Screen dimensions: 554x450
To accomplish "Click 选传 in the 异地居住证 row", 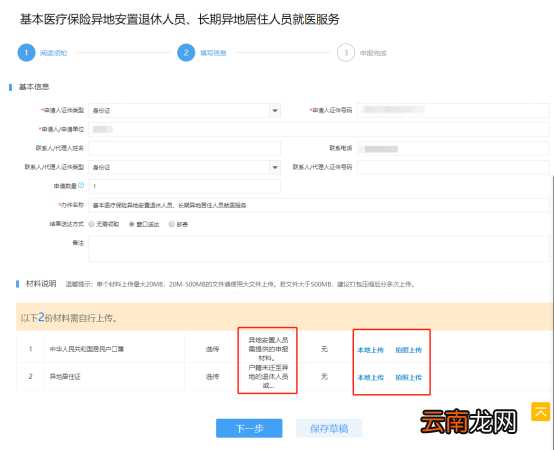I will pyautogui.click(x=212, y=377).
